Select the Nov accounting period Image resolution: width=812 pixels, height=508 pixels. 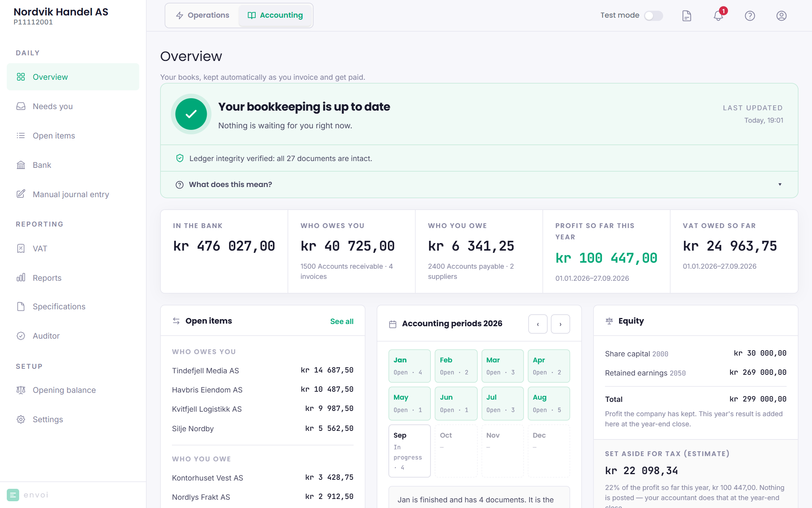(502, 451)
